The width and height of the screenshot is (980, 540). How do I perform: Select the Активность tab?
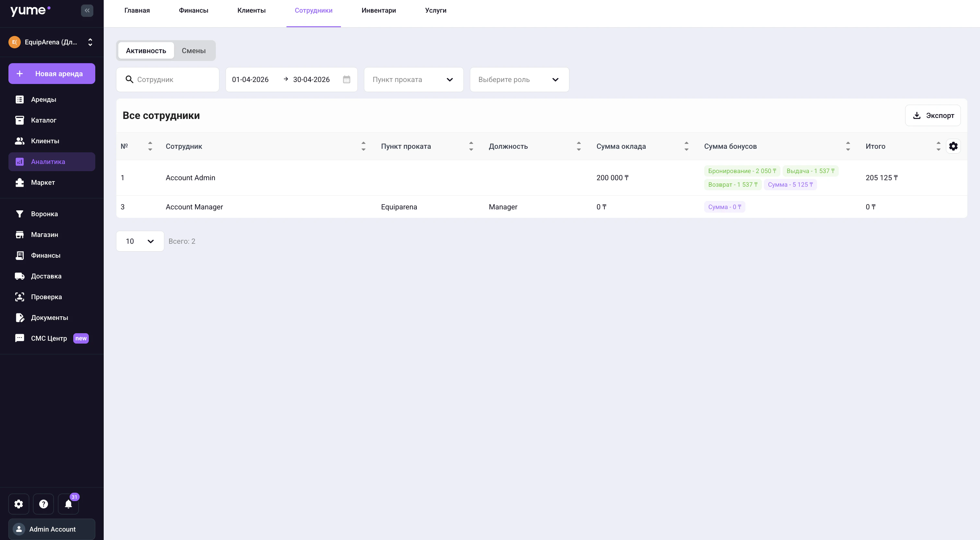click(146, 50)
